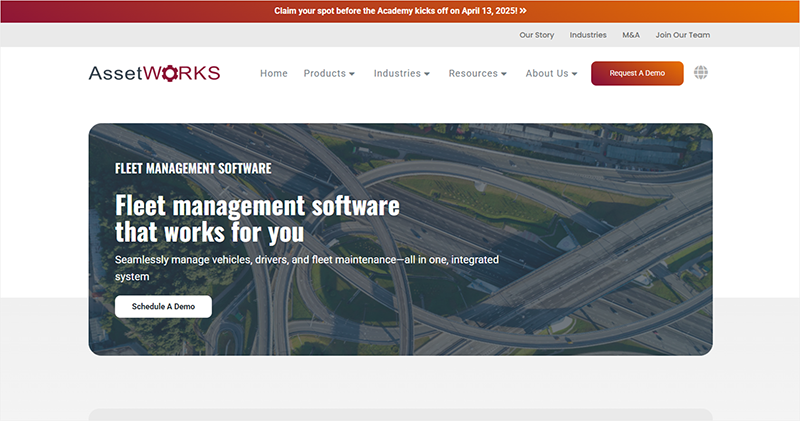Open the M&A link
The width and height of the screenshot is (800, 421).
[631, 35]
